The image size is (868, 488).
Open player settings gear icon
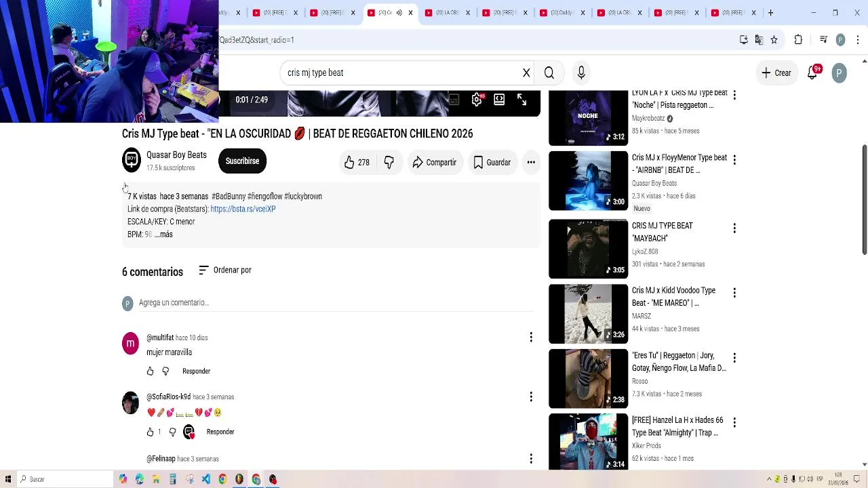coord(477,100)
